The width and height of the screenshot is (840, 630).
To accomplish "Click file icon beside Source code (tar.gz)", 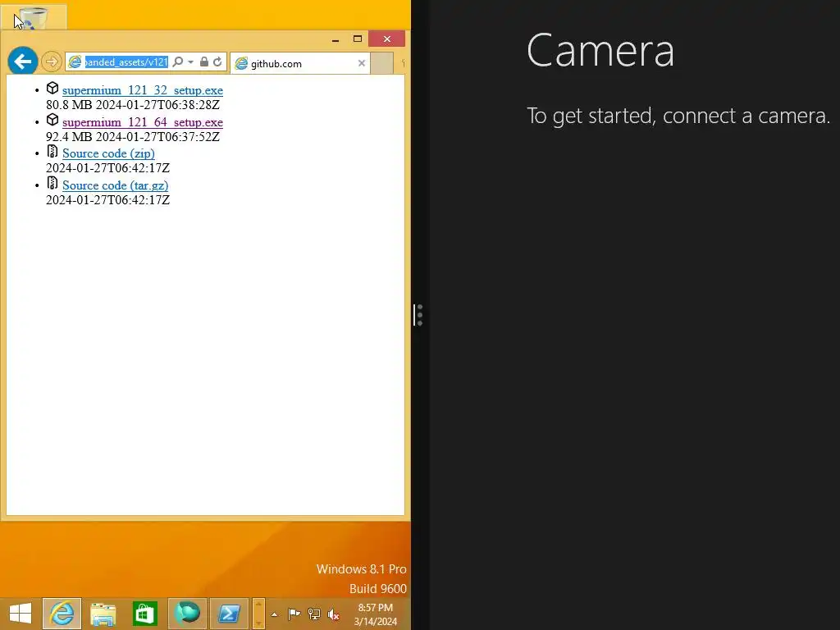I will click(52, 183).
